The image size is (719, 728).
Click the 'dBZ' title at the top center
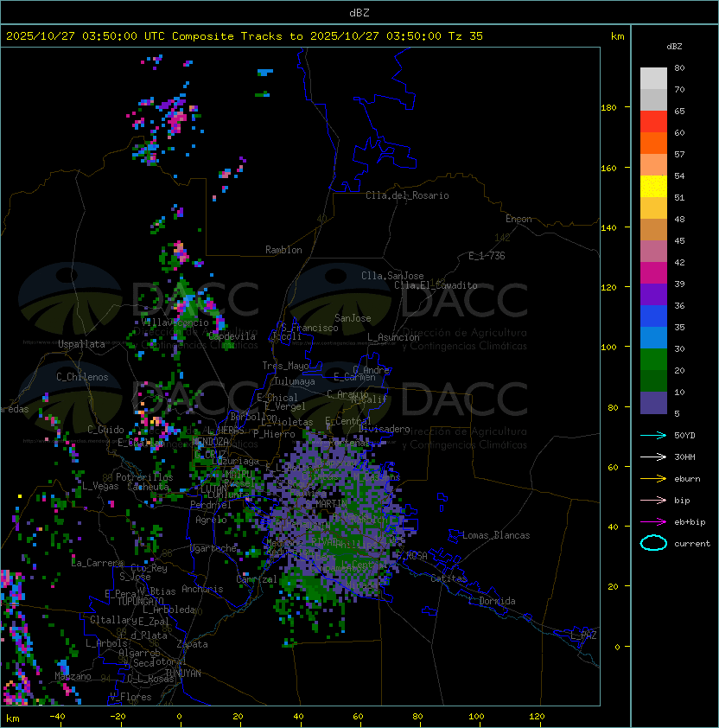tap(359, 12)
